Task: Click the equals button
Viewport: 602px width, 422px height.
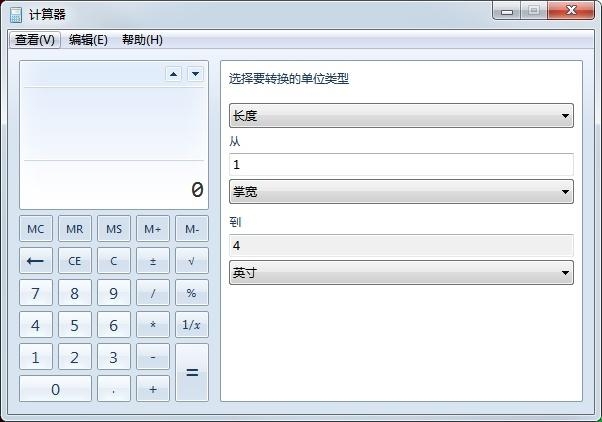Action: [x=191, y=372]
